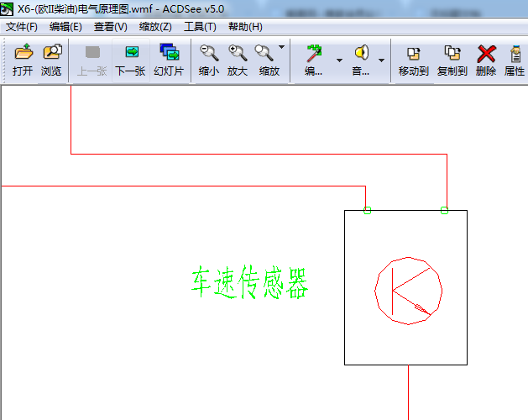Open the 查看(V) menu
The image size is (528, 420).
click(111, 27)
